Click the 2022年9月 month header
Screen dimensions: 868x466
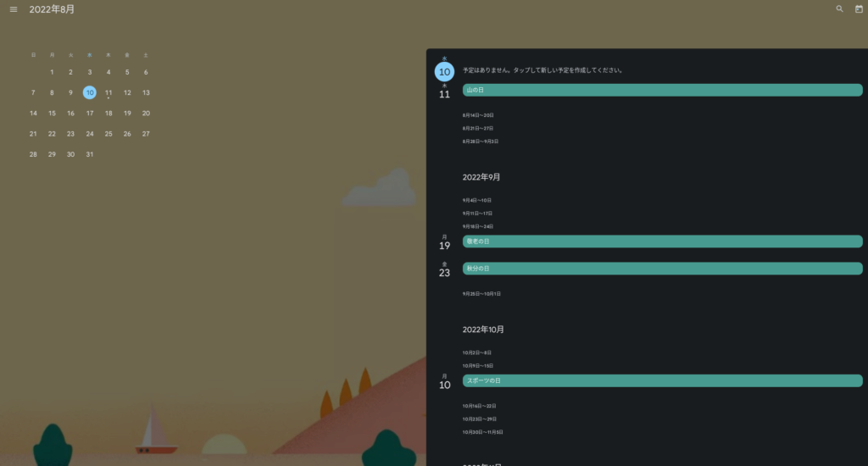pyautogui.click(x=481, y=177)
